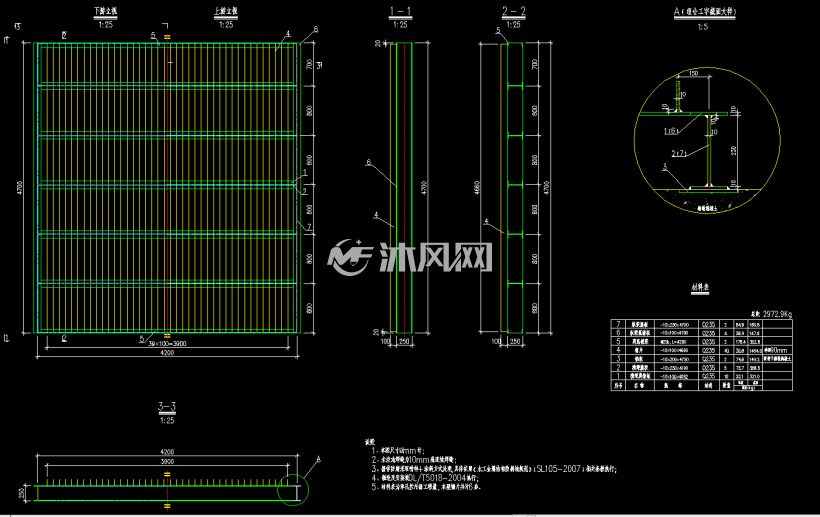
Task: Click the '下游立视' view title
Action: point(106,11)
